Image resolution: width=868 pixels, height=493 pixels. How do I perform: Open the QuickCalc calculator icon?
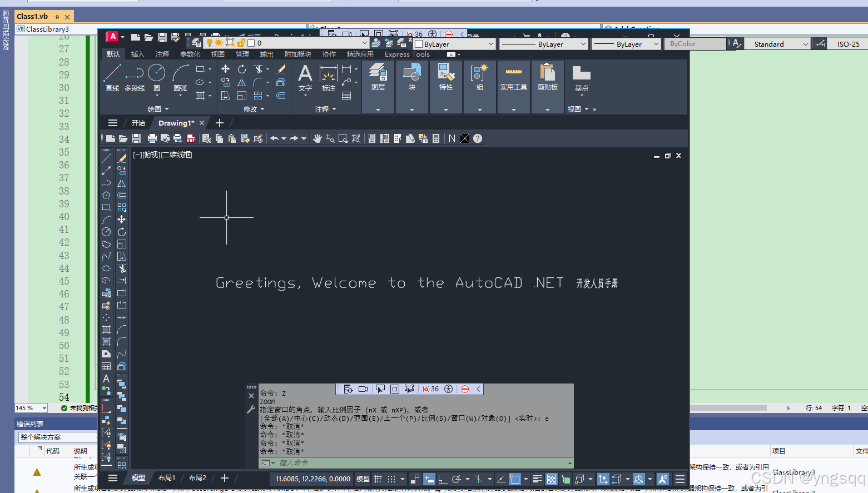pos(436,138)
